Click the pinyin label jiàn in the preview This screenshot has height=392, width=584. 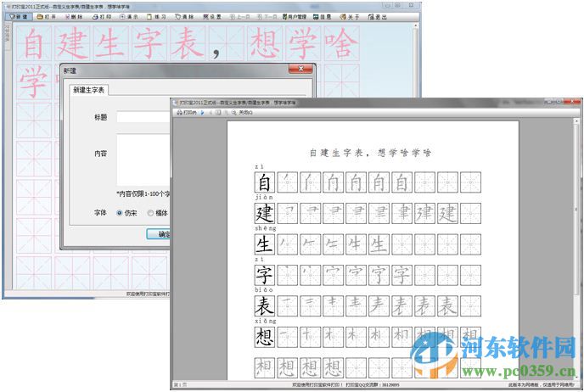pos(264,198)
